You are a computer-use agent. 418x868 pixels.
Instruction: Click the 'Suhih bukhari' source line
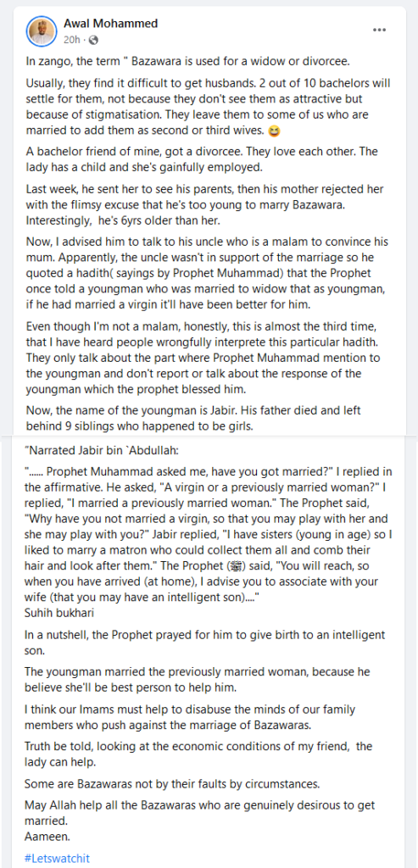click(x=53, y=596)
